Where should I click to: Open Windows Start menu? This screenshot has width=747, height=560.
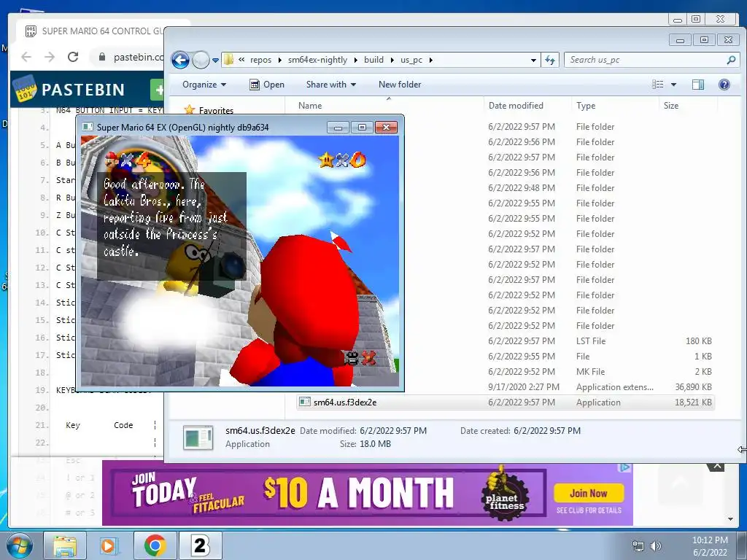coord(20,545)
